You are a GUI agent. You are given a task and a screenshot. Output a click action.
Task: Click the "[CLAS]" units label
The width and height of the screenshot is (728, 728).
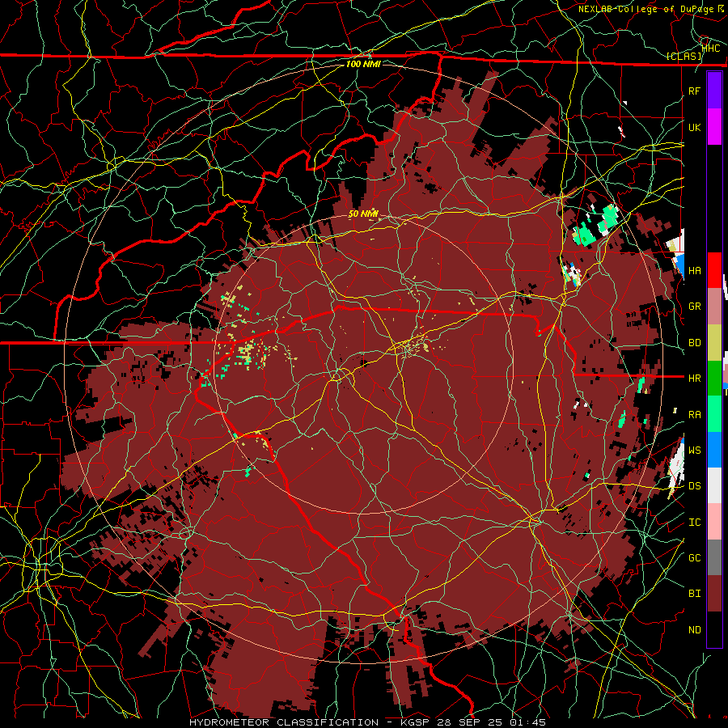(x=684, y=57)
